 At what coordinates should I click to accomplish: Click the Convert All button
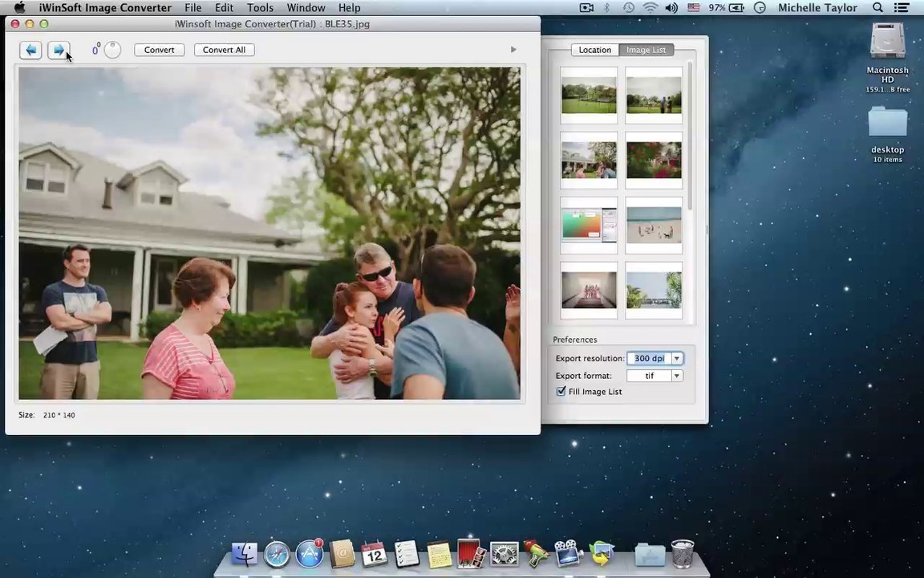224,50
